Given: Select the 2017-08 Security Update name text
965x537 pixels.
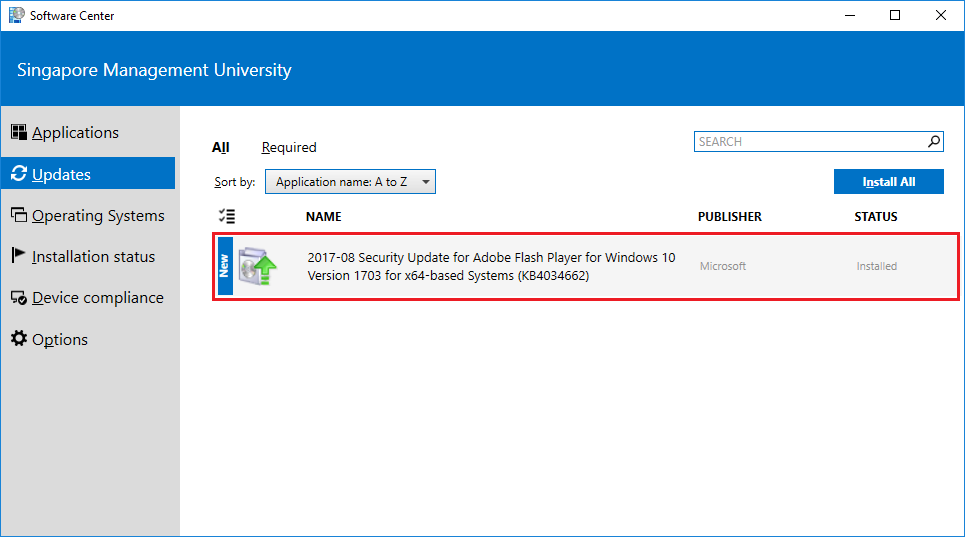Looking at the screenshot, I should 491,266.
